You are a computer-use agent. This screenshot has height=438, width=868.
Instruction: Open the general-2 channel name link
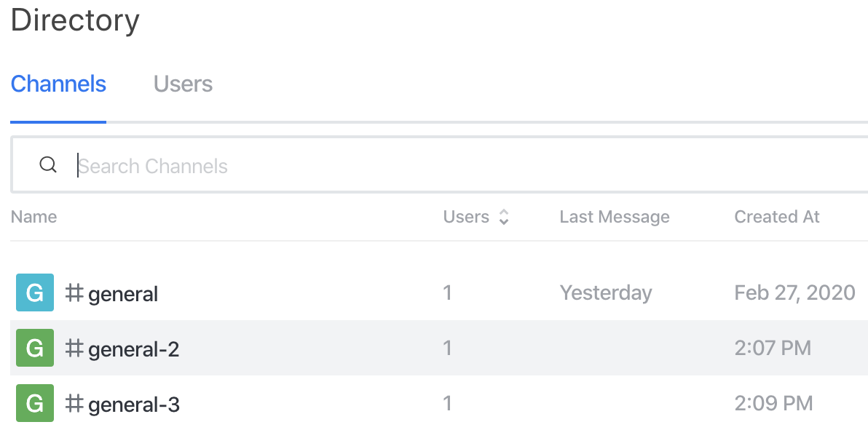133,349
